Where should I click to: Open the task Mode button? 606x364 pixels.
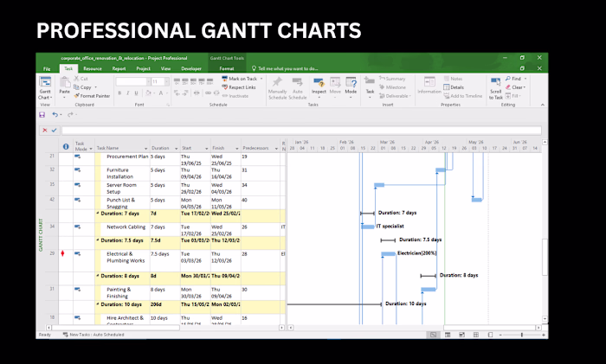(351, 86)
